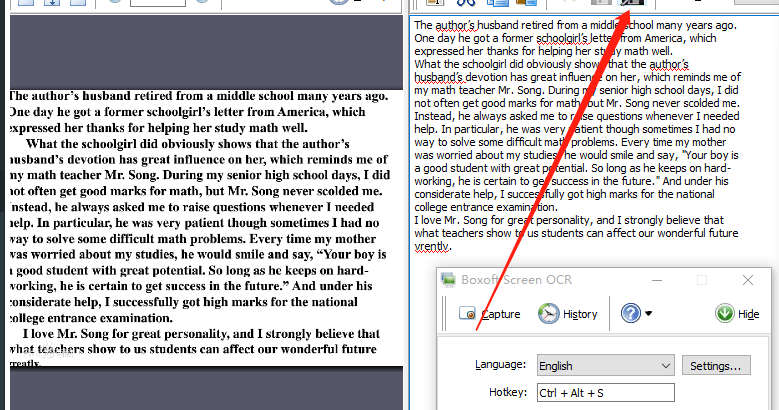Minimize the Boxoft Screen OCR window
779x410 pixels.
pos(657,280)
